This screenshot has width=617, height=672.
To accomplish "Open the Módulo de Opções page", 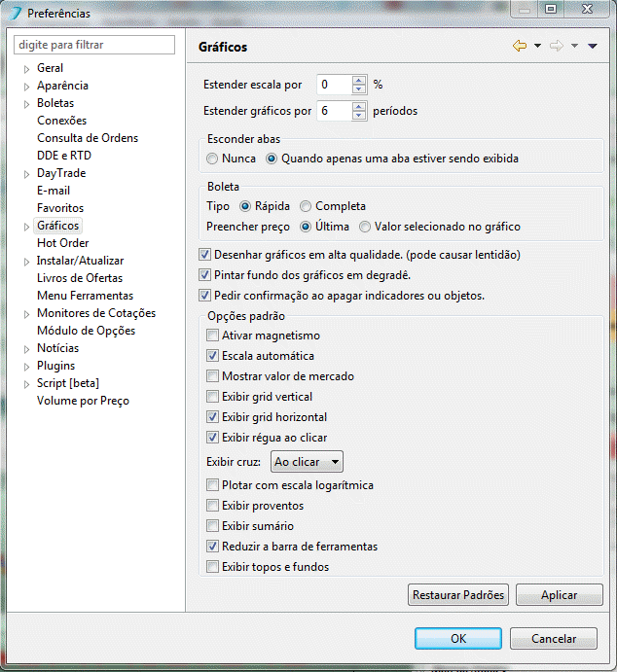I will coord(86,331).
